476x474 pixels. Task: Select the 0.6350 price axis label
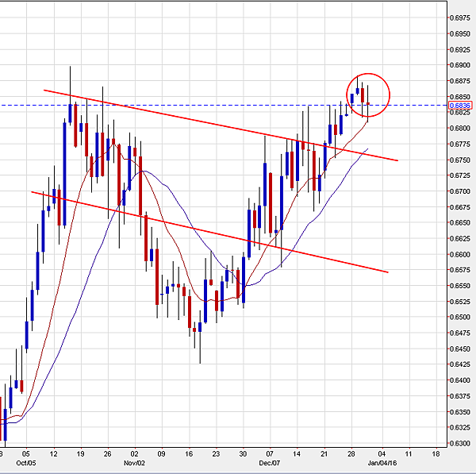pos(460,412)
